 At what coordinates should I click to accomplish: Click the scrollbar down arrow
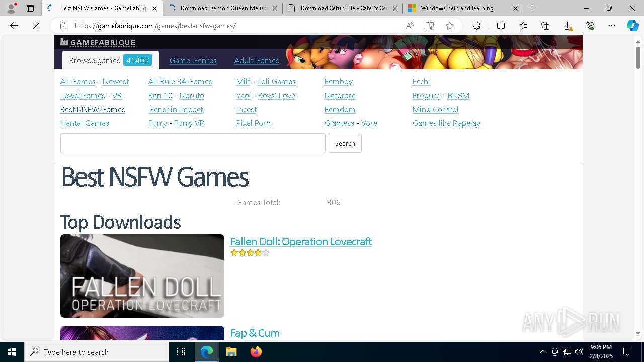tap(638, 333)
